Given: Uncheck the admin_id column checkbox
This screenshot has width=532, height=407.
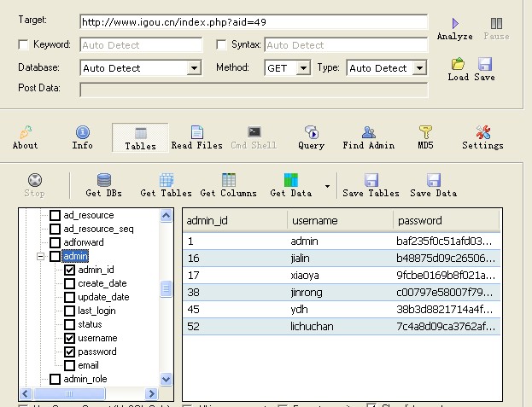Looking at the screenshot, I should tap(69, 270).
